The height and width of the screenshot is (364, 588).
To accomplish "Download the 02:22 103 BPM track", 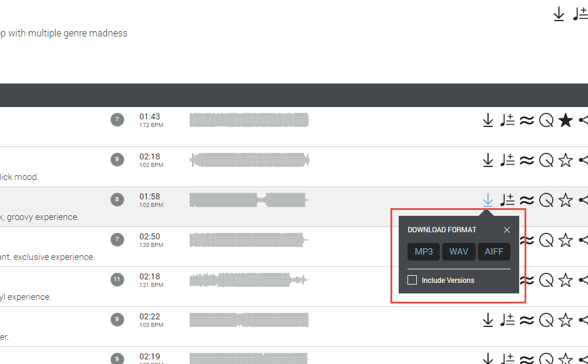I will (487, 320).
